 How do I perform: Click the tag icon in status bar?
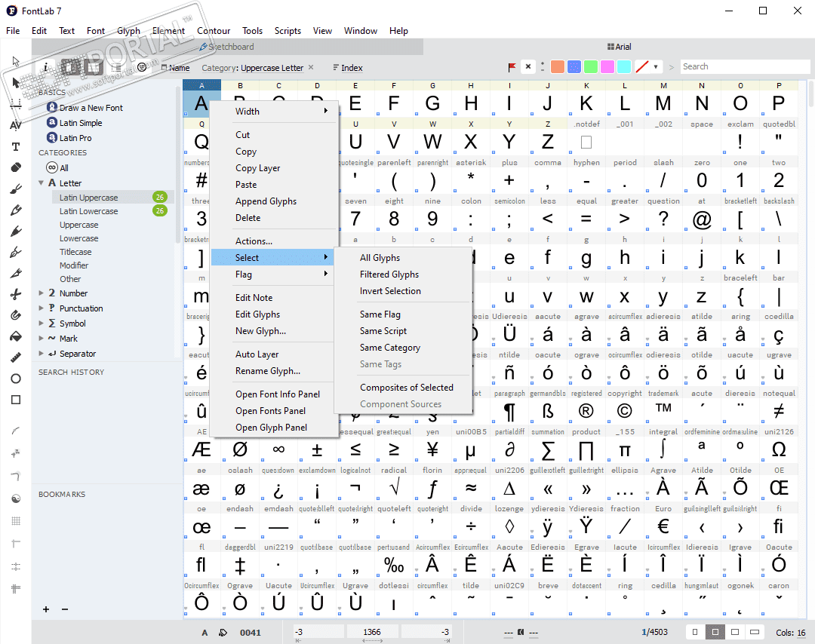pyautogui.click(x=223, y=632)
